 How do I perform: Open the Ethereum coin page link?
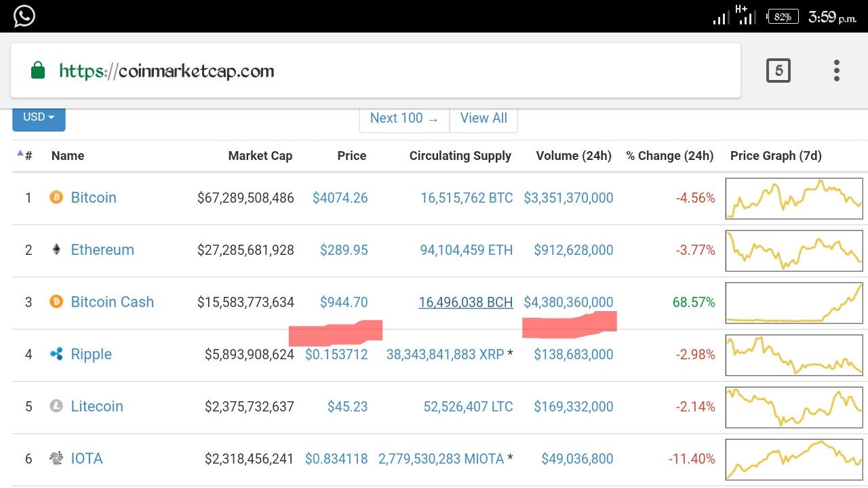point(102,249)
